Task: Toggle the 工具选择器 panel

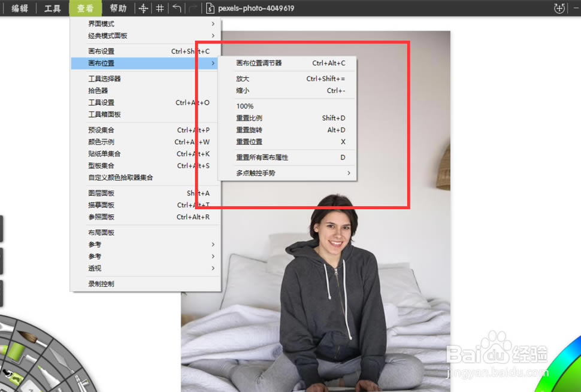Action: 146,78
